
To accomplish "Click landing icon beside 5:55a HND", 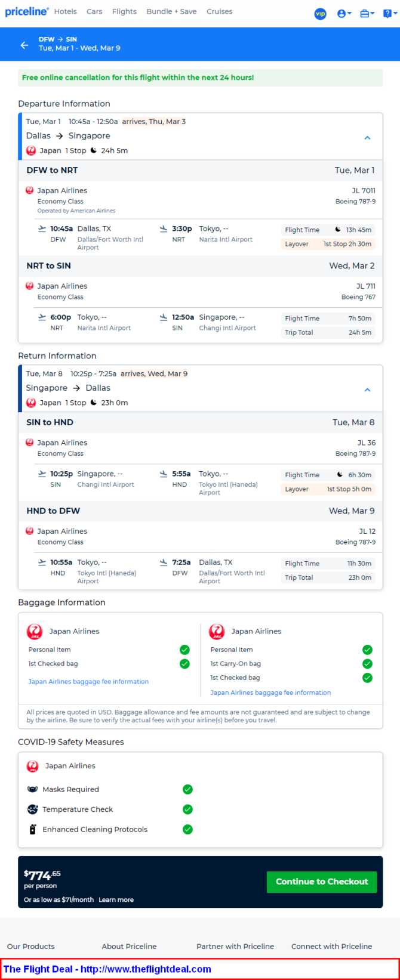I will click(164, 474).
